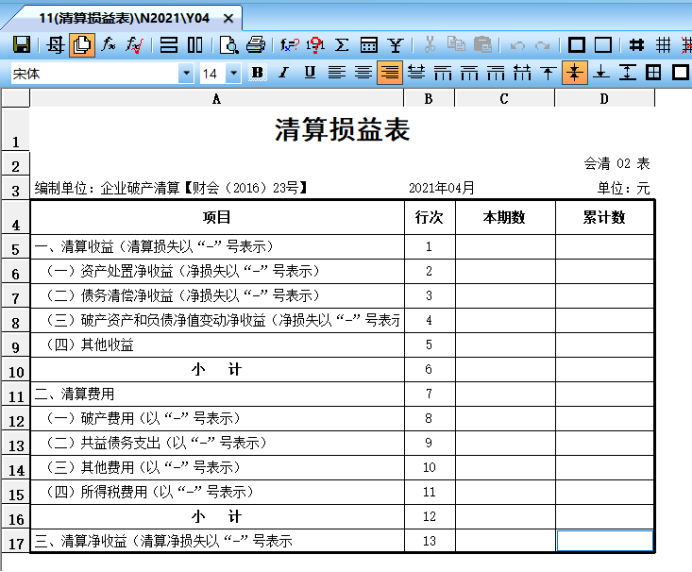
Task: Click the split columns layout icon
Action: [195, 45]
